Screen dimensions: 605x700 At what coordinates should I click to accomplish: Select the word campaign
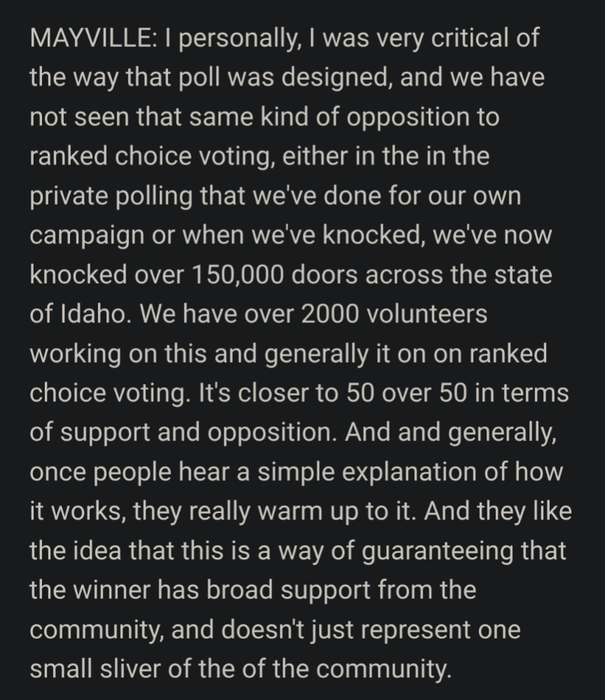(x=87, y=237)
